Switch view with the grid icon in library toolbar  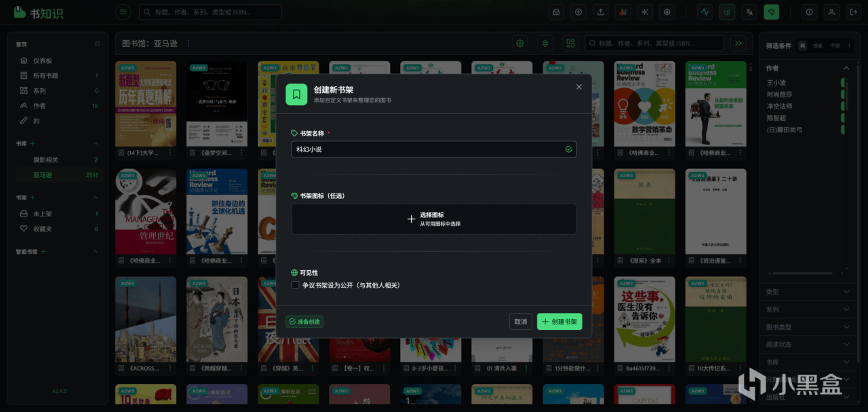[x=570, y=43]
